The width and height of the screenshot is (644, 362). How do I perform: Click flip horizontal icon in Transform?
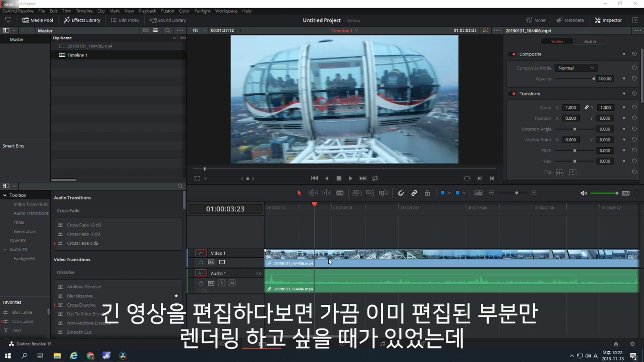point(559,173)
